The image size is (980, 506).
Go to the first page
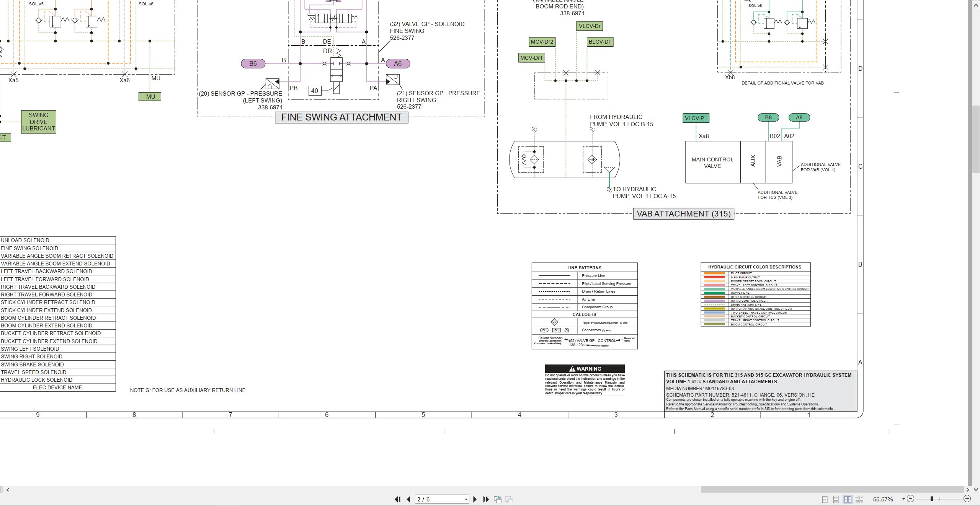click(x=398, y=499)
